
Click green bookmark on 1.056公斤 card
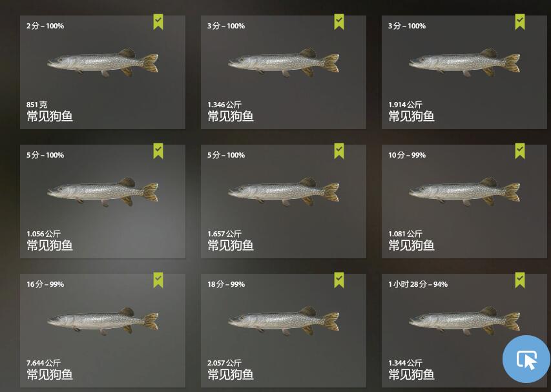158,151
